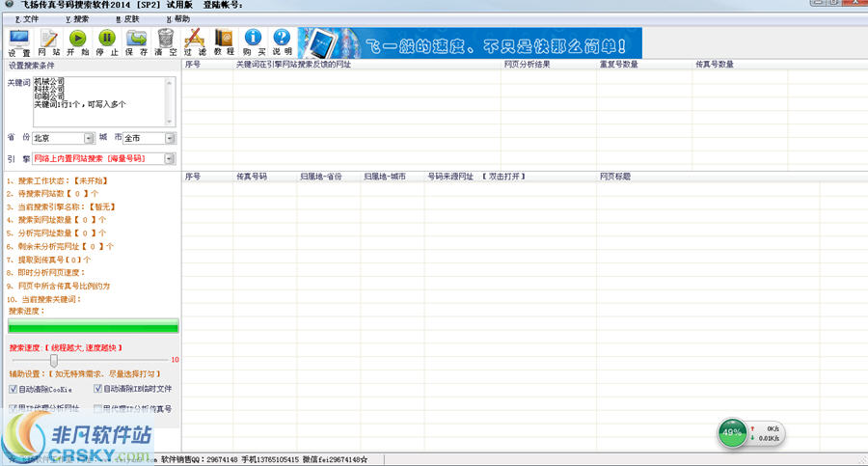Open the 文件 menu
This screenshot has width=868, height=466.
[27, 18]
